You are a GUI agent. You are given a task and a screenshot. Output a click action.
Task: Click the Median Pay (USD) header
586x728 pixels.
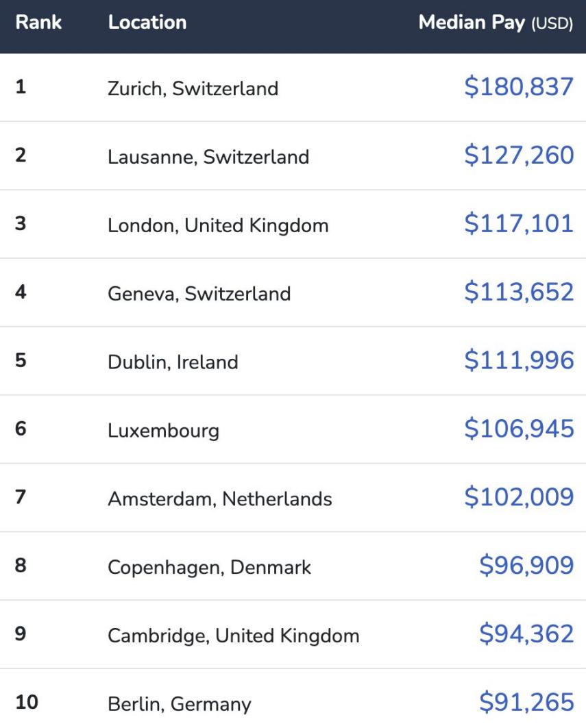pos(496,23)
